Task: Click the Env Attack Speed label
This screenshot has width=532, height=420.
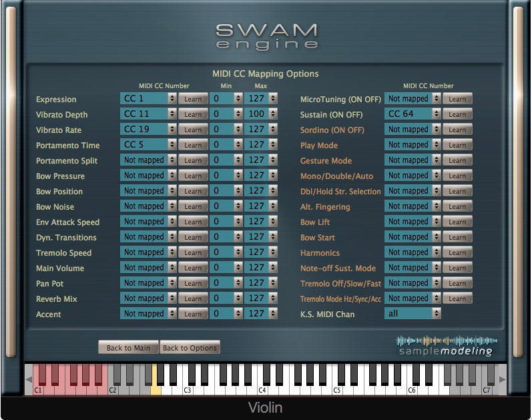Action: [x=68, y=222]
